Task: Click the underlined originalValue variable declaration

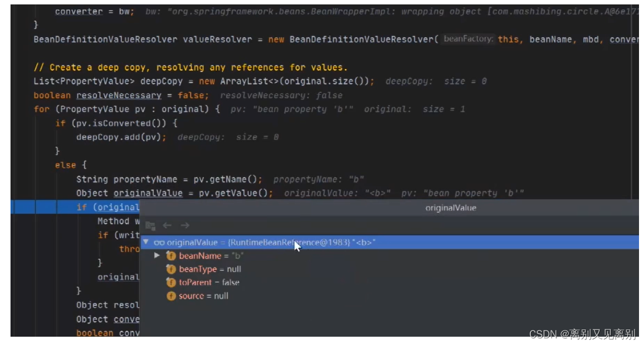Action: point(148,193)
